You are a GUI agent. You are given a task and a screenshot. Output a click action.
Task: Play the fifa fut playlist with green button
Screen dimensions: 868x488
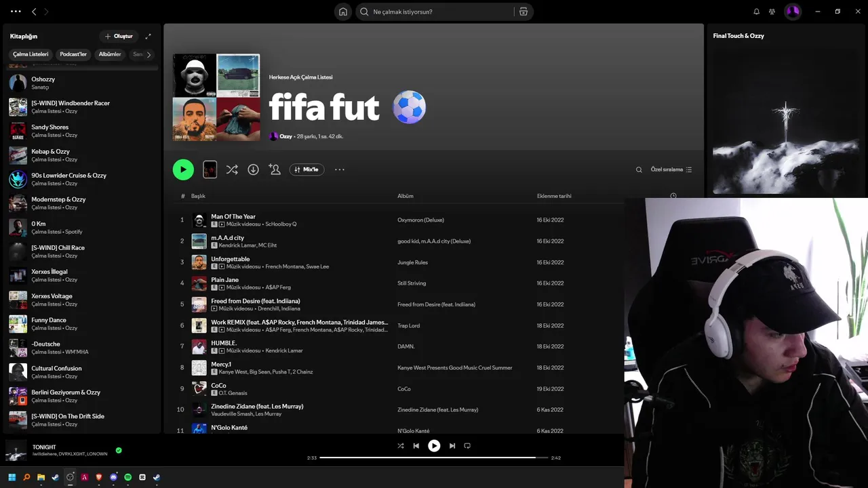[183, 169]
